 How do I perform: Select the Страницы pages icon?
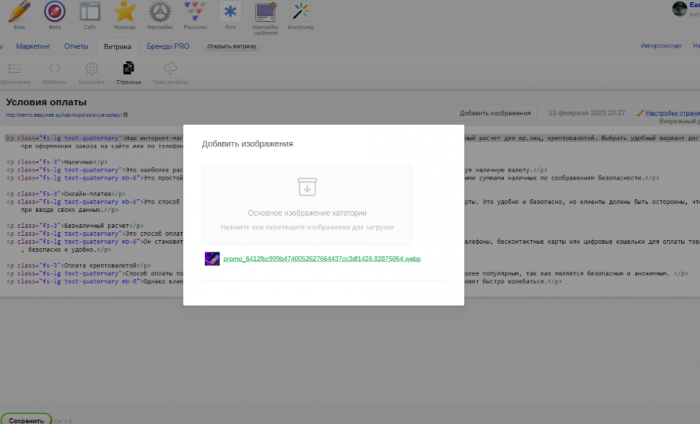(x=128, y=69)
